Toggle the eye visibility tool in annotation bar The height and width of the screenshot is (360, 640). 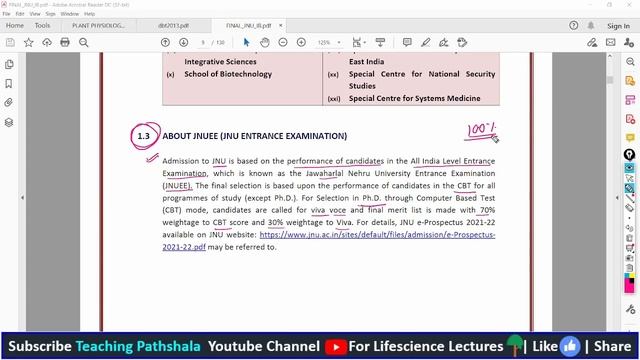point(629,168)
